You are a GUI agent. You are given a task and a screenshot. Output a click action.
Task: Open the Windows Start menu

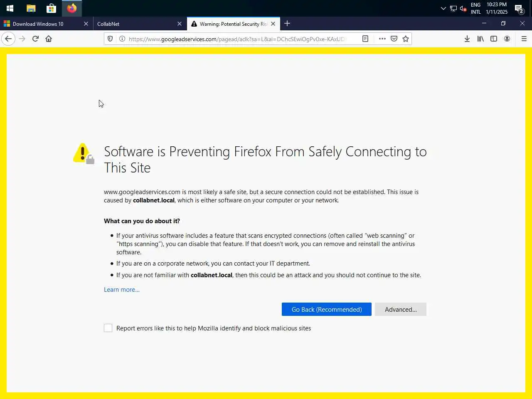pyautogui.click(x=10, y=8)
